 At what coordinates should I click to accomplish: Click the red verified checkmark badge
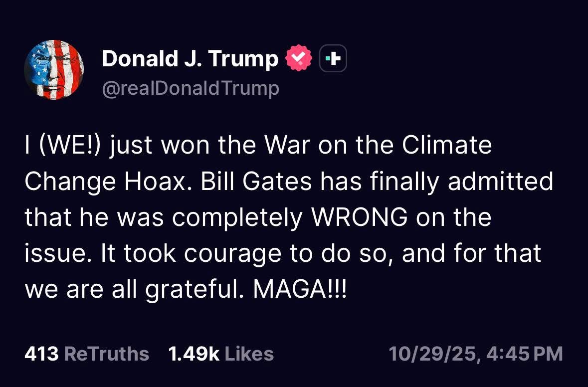(299, 59)
